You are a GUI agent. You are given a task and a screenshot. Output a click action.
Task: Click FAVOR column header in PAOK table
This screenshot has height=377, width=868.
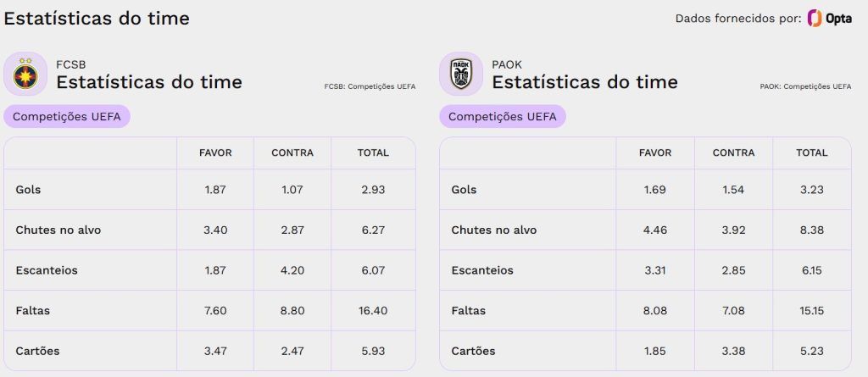click(x=655, y=152)
